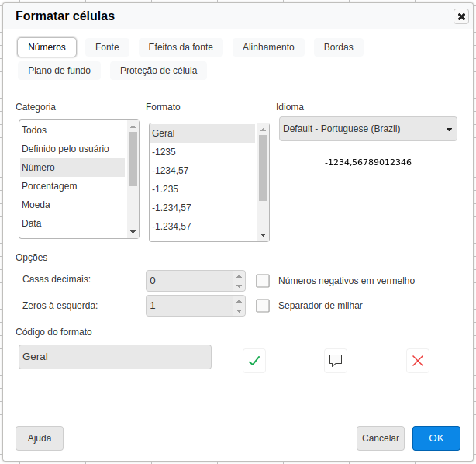Click the Ajuda button
The image size is (476, 464).
pos(40,438)
